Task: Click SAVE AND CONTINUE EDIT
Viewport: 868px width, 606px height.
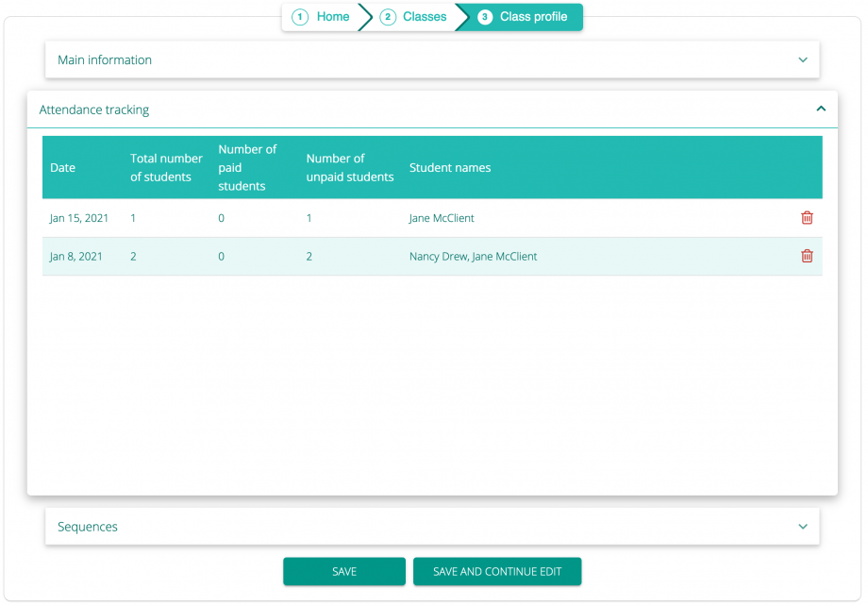Action: click(x=497, y=571)
